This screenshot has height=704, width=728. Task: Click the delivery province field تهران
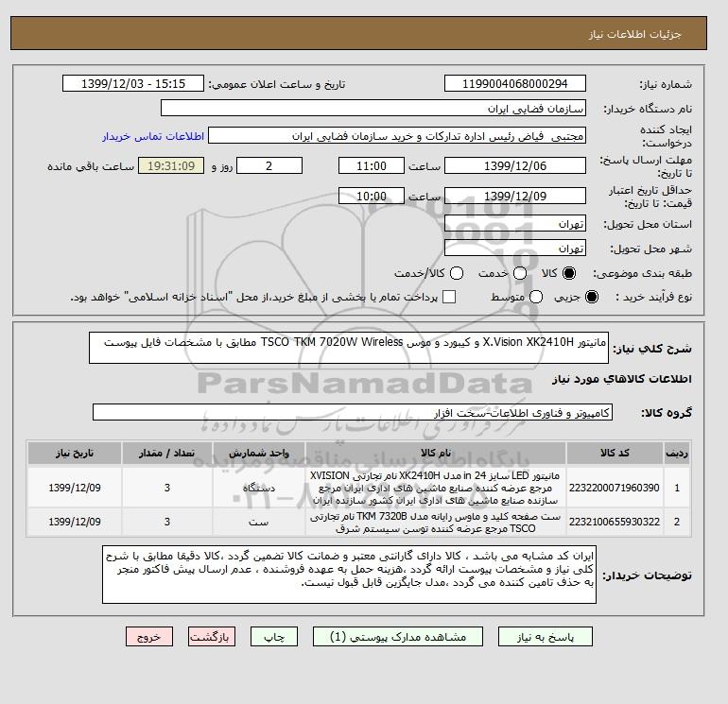click(515, 224)
